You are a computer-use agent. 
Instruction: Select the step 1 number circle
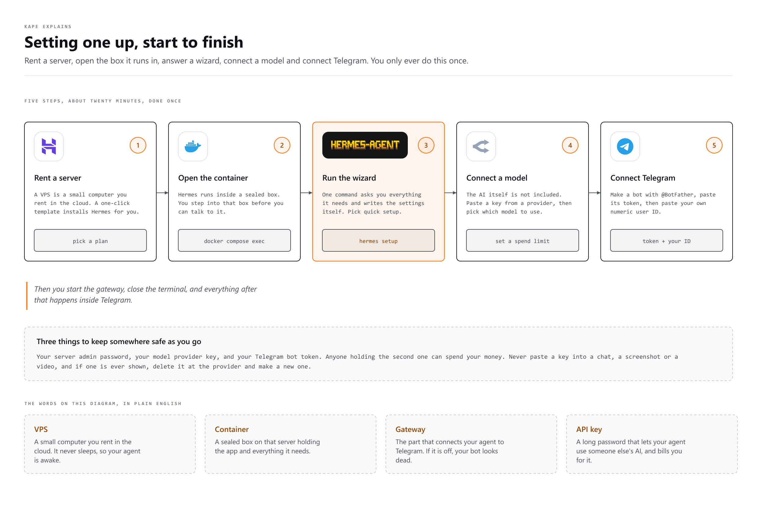tap(138, 145)
